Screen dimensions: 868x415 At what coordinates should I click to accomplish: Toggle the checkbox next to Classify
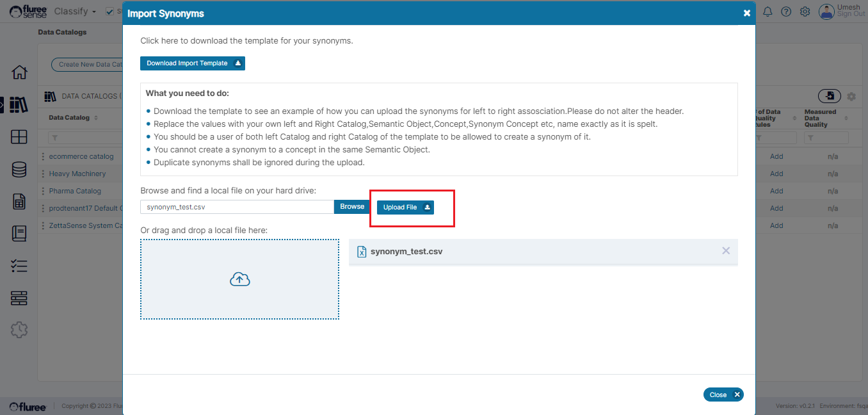coord(109,12)
